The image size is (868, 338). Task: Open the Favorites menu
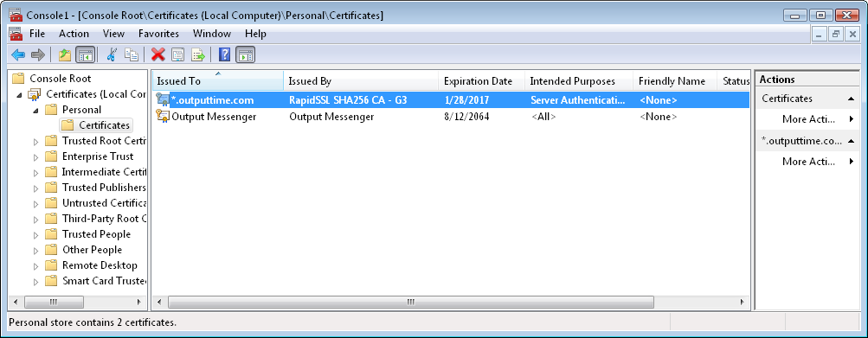tap(159, 34)
